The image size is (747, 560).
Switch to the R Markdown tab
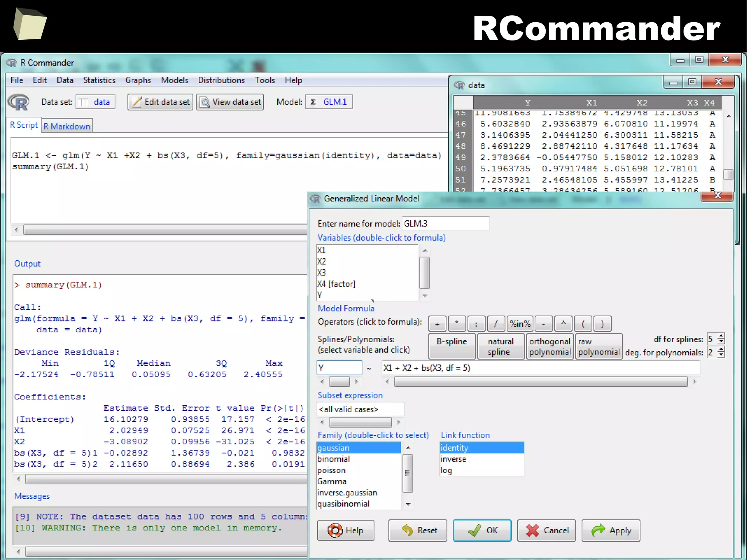click(67, 126)
